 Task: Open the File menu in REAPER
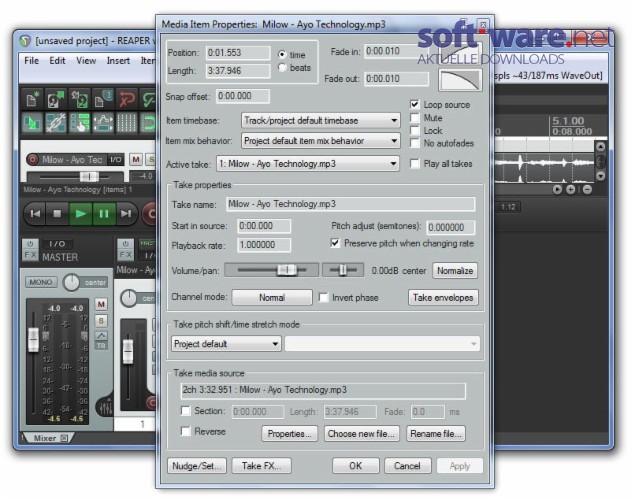click(x=32, y=61)
